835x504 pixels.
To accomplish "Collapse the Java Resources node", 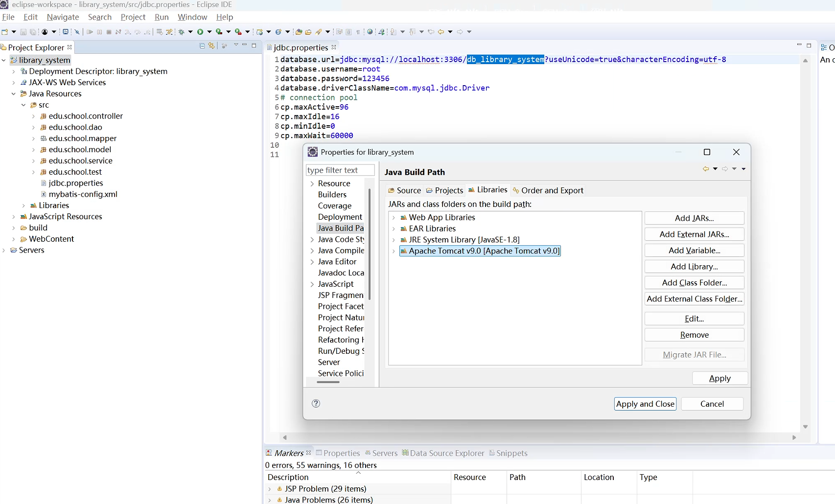I will [x=14, y=94].
